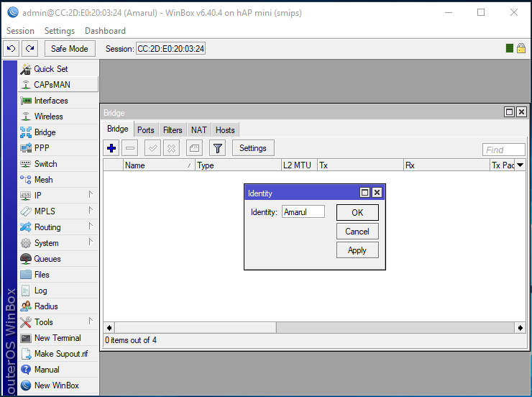
Task: Open Queues in sidebar
Action: click(58, 259)
